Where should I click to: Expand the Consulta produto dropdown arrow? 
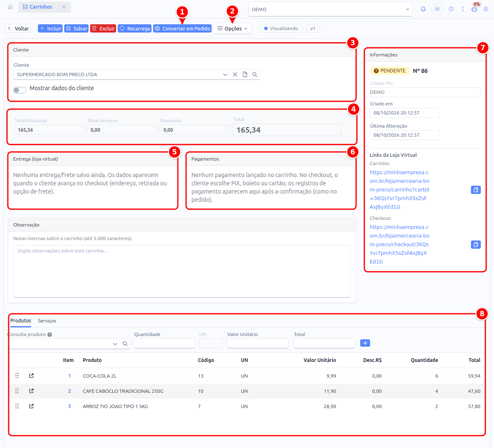(115, 344)
